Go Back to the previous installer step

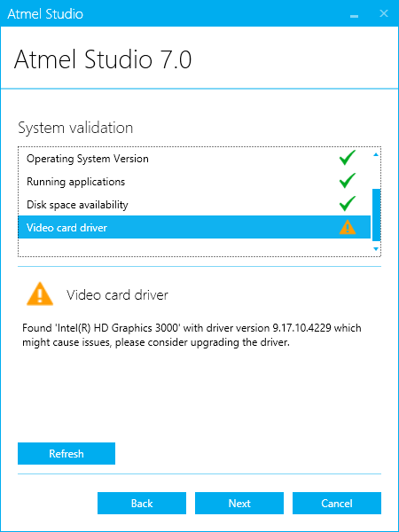pyautogui.click(x=142, y=503)
